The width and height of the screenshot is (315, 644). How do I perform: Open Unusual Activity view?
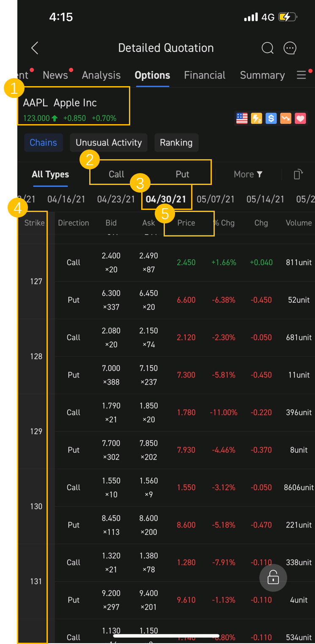tap(109, 143)
